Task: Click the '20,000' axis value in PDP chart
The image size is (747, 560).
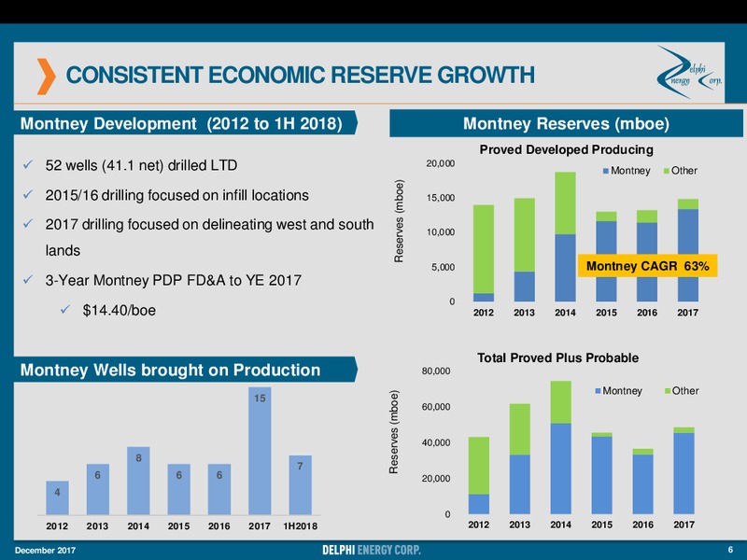Action: (x=440, y=163)
